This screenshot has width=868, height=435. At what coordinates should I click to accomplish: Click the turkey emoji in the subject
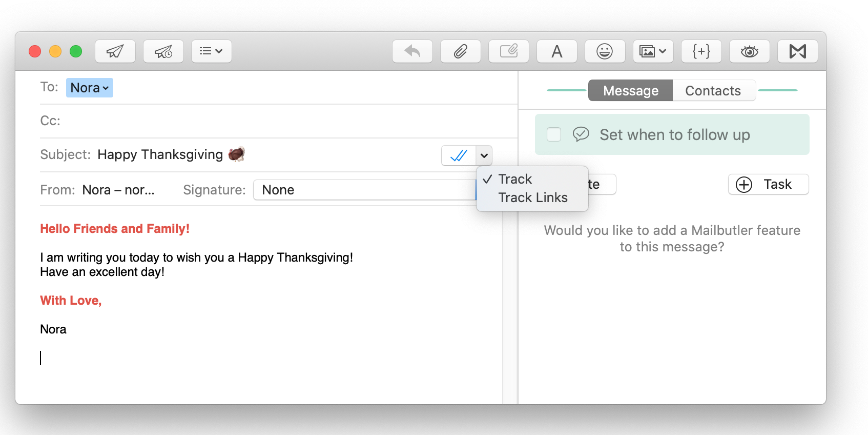[236, 154]
